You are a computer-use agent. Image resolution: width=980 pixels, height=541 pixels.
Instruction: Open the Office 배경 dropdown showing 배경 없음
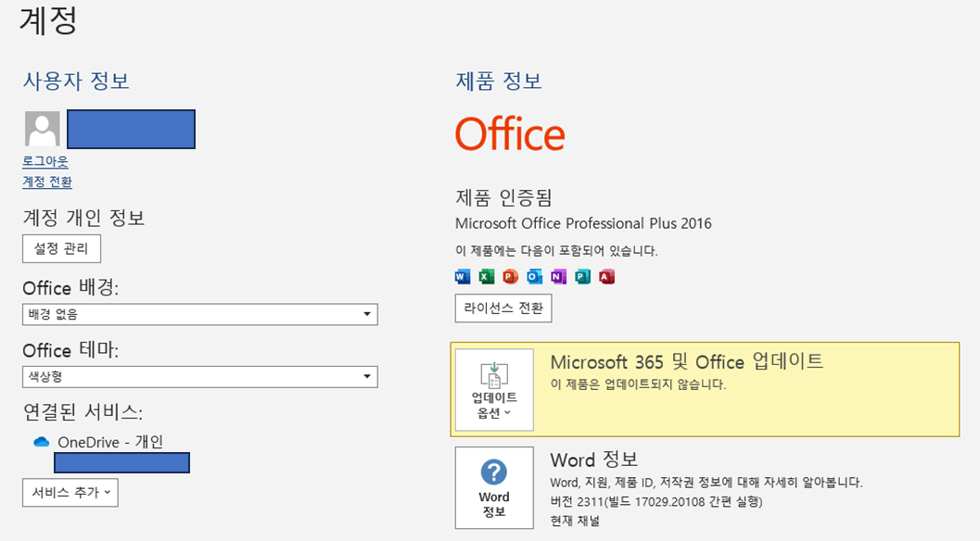pos(200,314)
